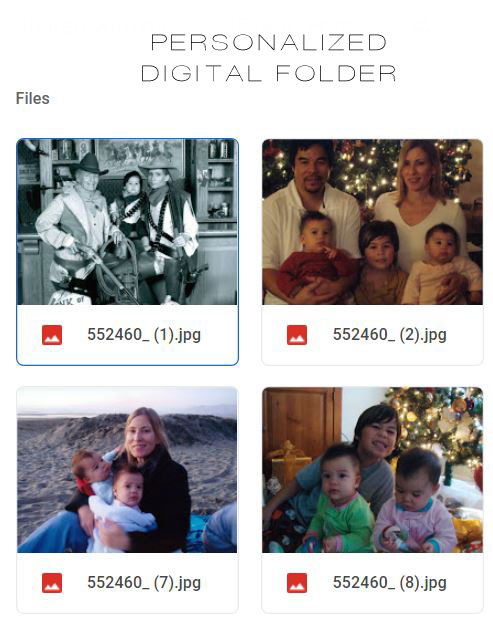Click the Files section heading
This screenshot has width=493, height=617.
pyautogui.click(x=33, y=98)
